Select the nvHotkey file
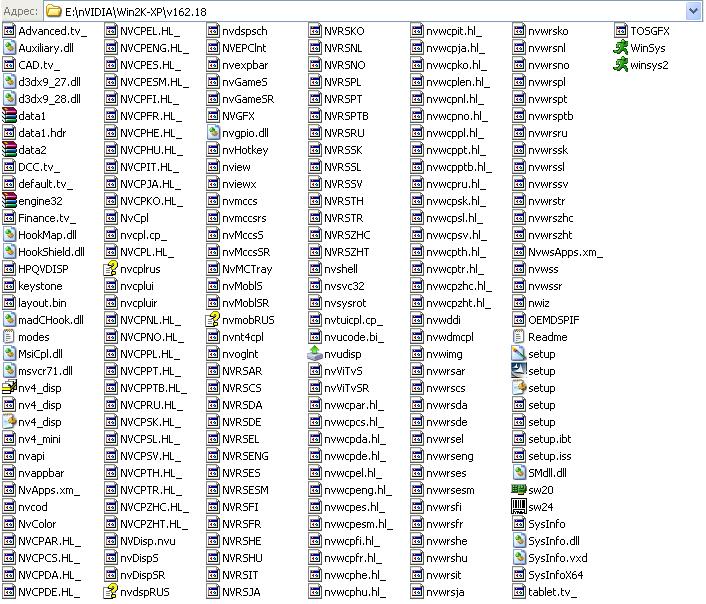The width and height of the screenshot is (706, 604). tap(237, 150)
